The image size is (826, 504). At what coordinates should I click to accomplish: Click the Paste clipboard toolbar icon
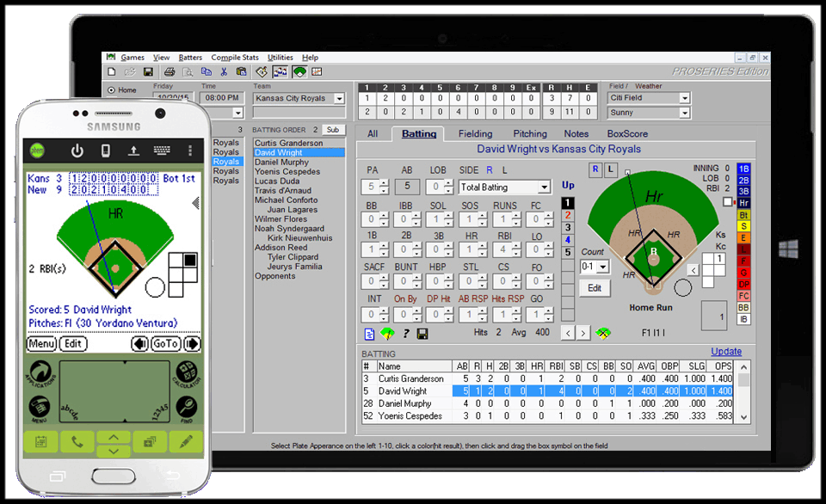click(x=241, y=71)
